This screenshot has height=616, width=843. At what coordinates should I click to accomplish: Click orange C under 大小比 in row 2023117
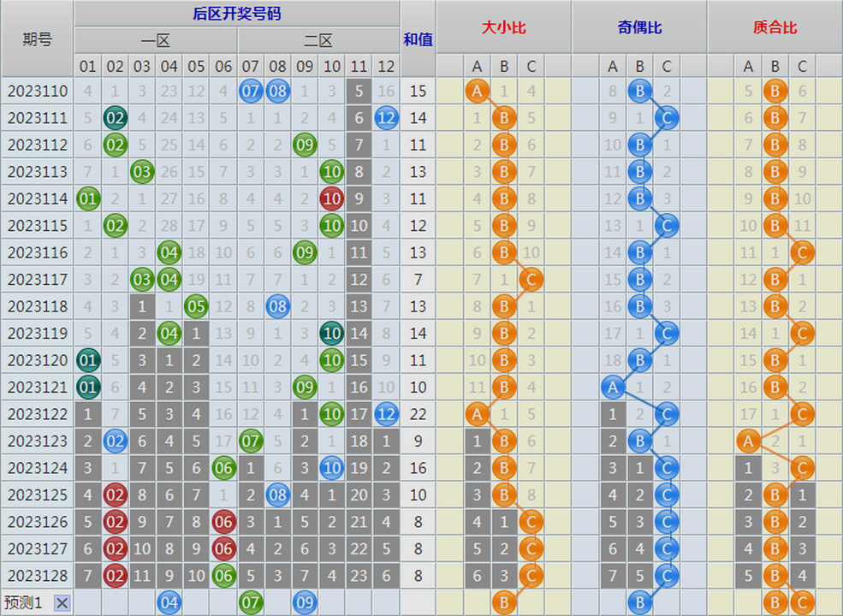[x=531, y=280]
